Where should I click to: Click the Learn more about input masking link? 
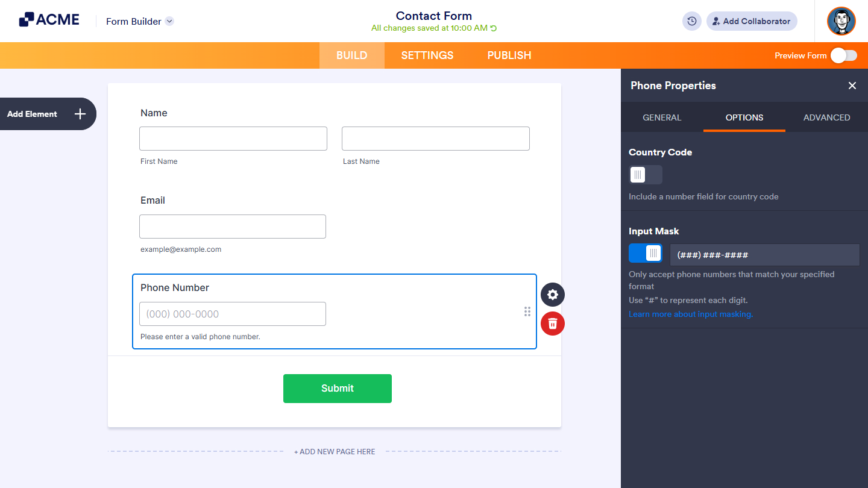[x=690, y=314]
